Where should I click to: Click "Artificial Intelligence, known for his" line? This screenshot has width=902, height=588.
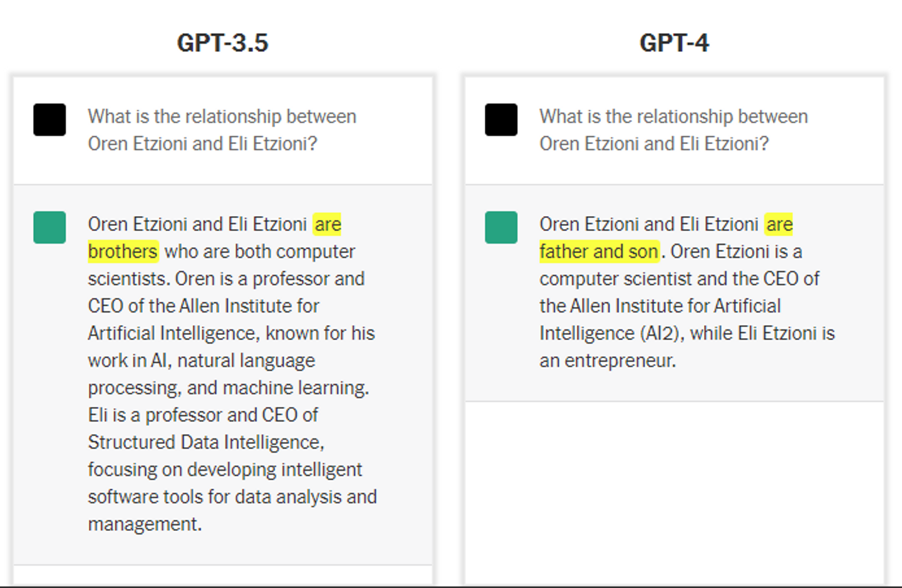tap(231, 333)
